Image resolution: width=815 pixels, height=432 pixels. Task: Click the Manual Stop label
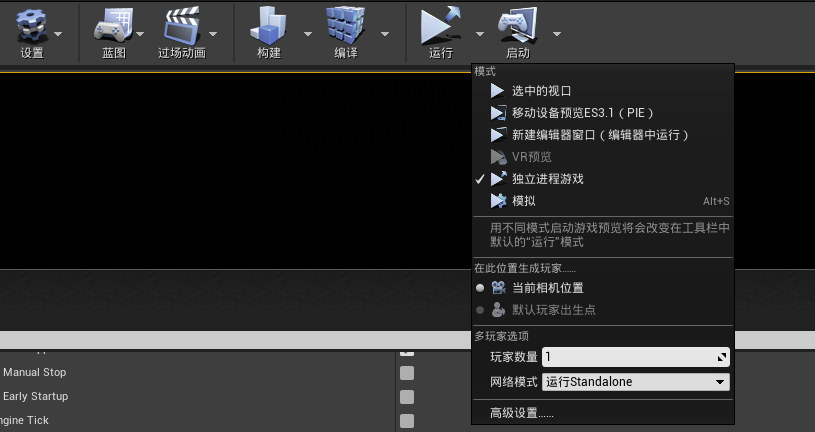point(34,372)
